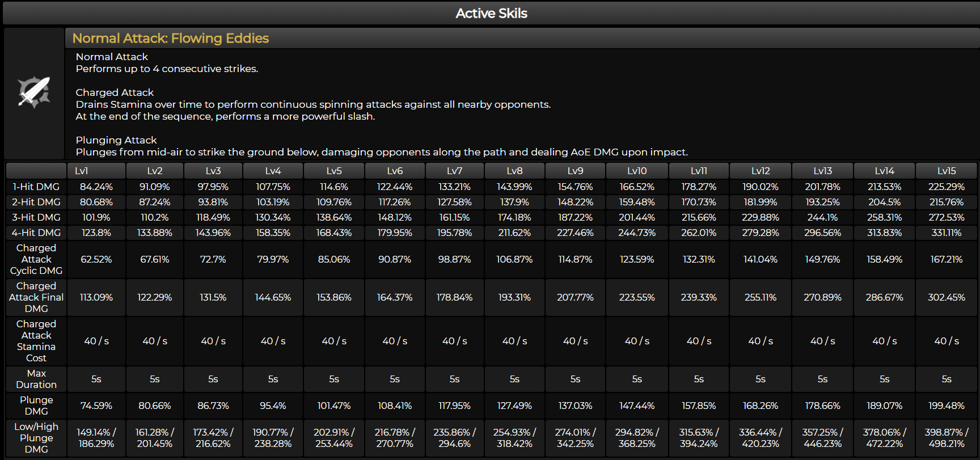
Task: Click the Max Duration row label
Action: [36, 379]
